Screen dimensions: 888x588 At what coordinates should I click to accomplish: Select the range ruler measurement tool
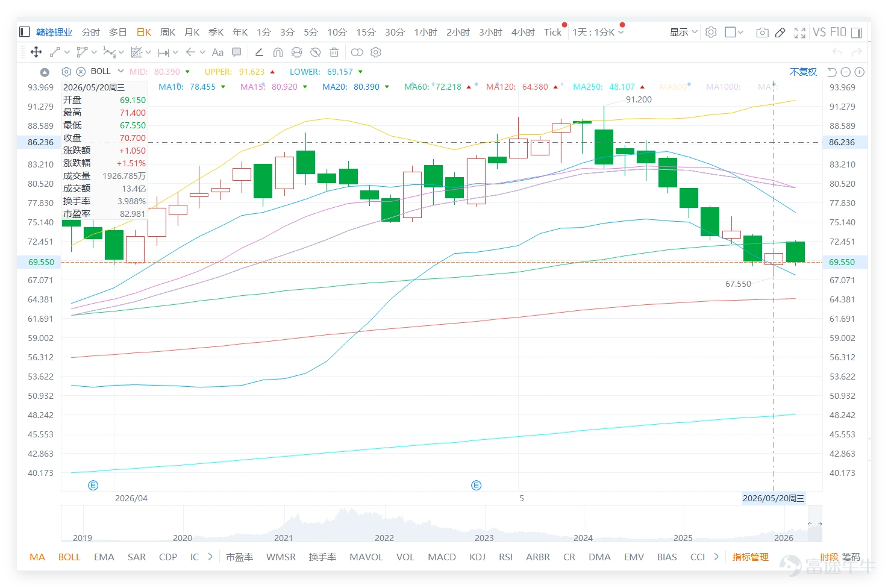(x=164, y=52)
